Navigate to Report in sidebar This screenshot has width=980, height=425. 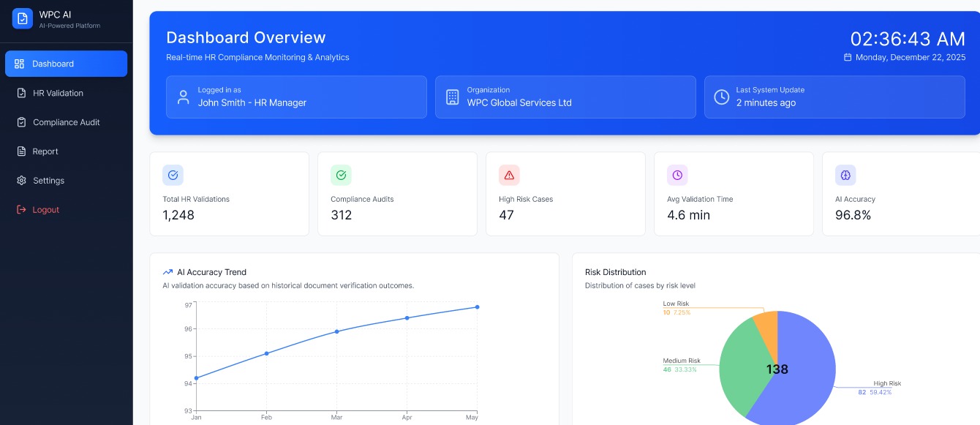tap(66, 151)
